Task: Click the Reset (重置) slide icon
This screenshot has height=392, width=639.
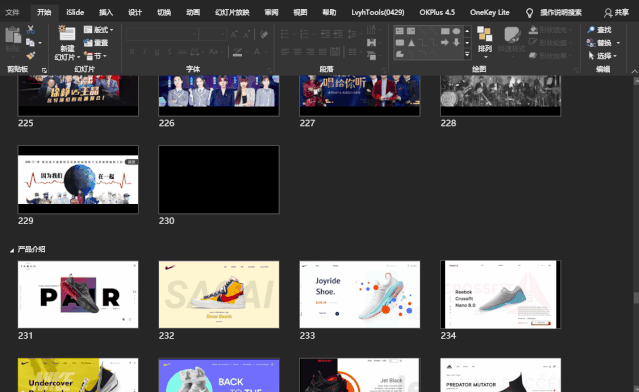Action: click(88, 43)
